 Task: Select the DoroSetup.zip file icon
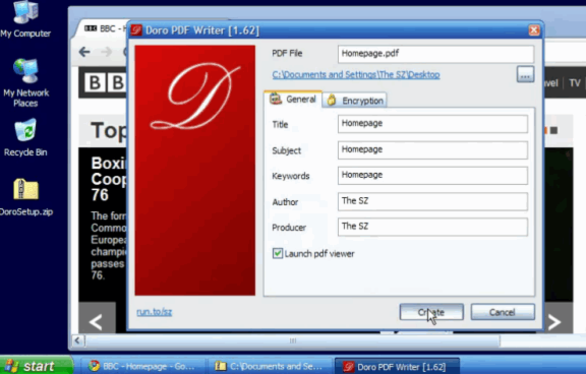[25, 197]
